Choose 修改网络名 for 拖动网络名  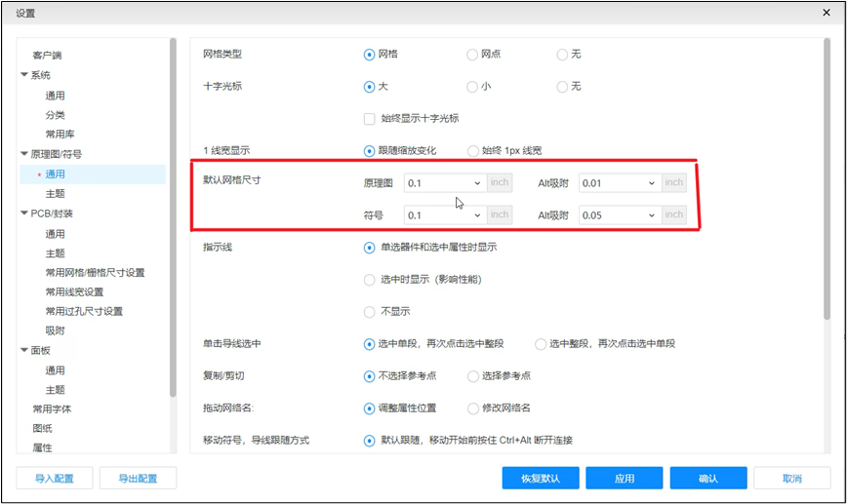point(472,408)
